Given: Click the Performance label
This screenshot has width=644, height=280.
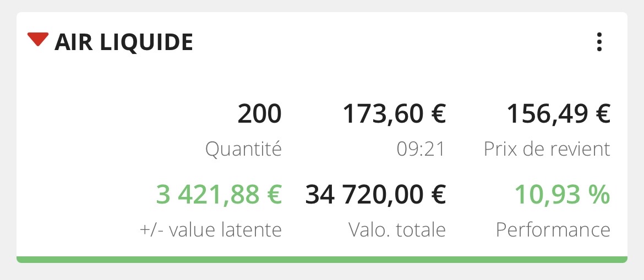Looking at the screenshot, I should point(553,229).
